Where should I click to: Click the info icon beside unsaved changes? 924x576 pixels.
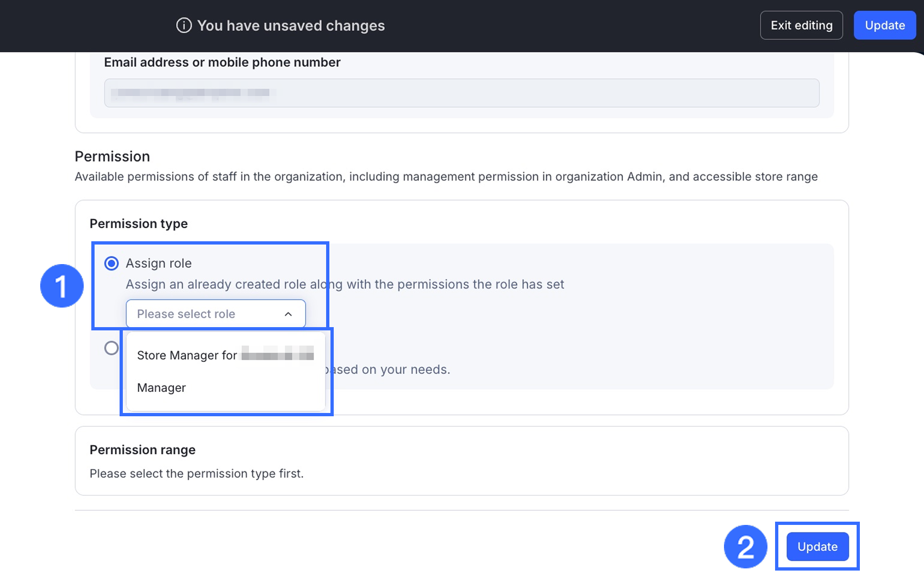coord(184,26)
